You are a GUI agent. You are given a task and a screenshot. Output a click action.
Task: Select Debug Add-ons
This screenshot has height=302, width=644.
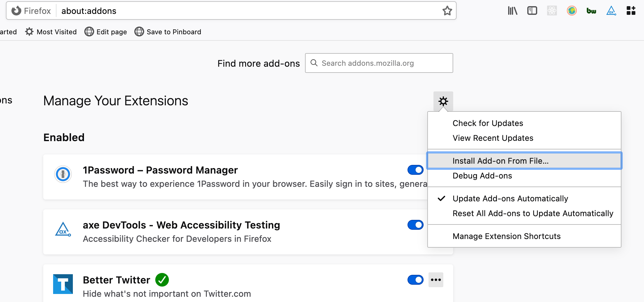(x=524, y=176)
